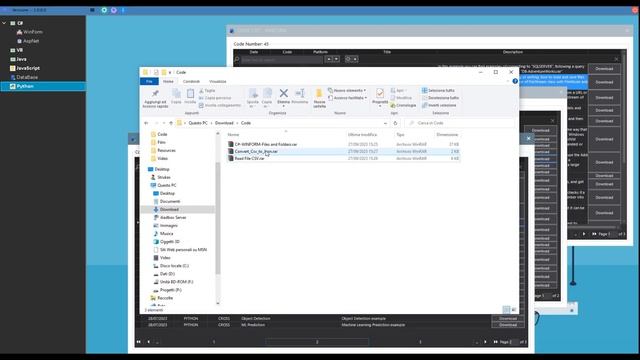Refresh the Code folder view
This screenshot has height=360, width=640.
coord(395,123)
